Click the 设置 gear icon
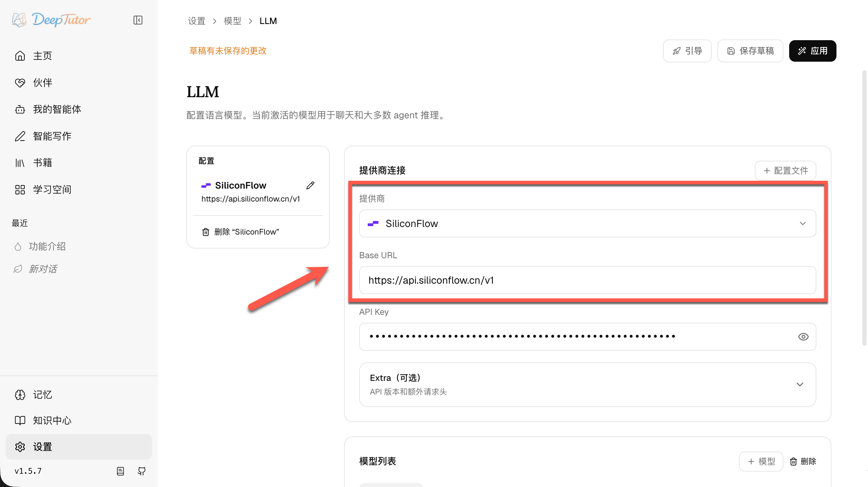 [x=20, y=447]
